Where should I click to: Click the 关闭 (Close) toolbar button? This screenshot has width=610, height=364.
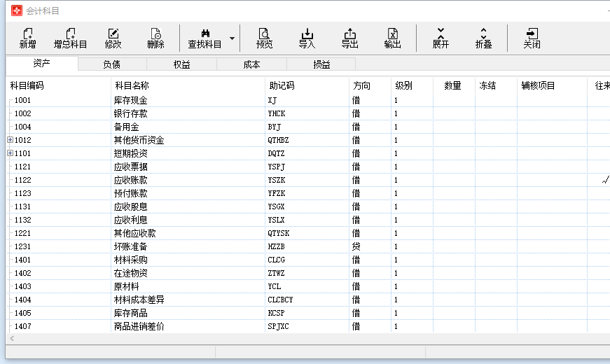click(x=532, y=38)
